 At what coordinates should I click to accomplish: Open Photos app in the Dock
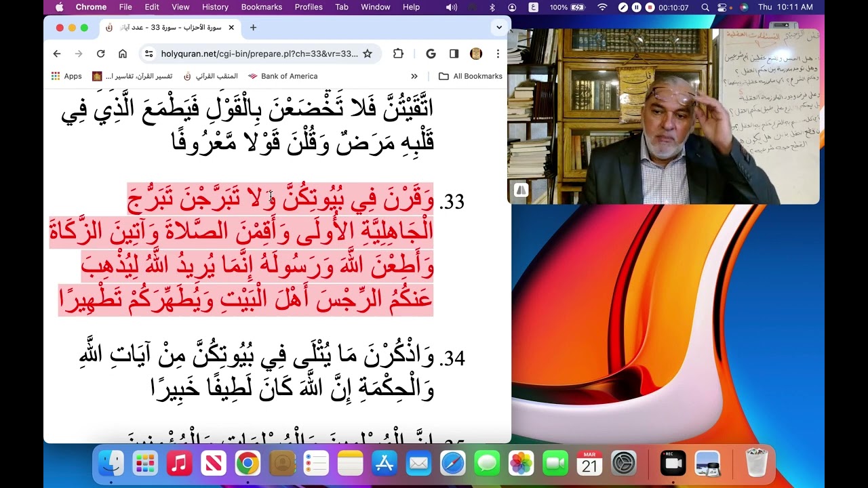(x=521, y=464)
